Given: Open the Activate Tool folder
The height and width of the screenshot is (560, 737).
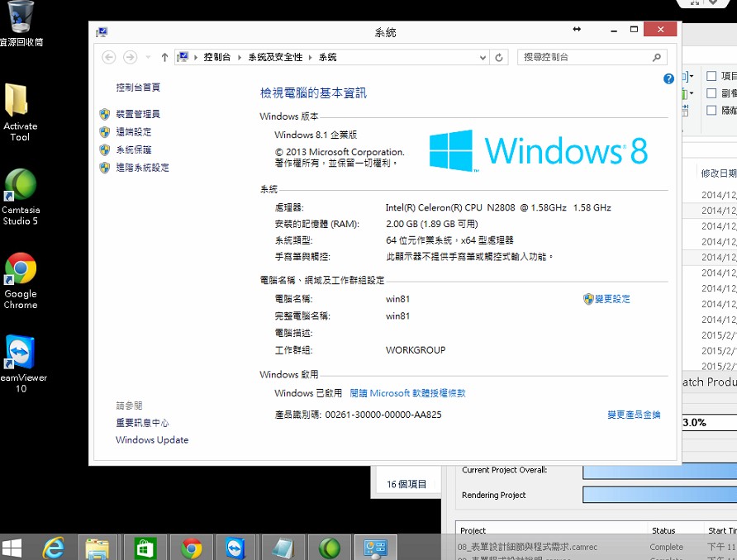Looking at the screenshot, I should point(20,112).
